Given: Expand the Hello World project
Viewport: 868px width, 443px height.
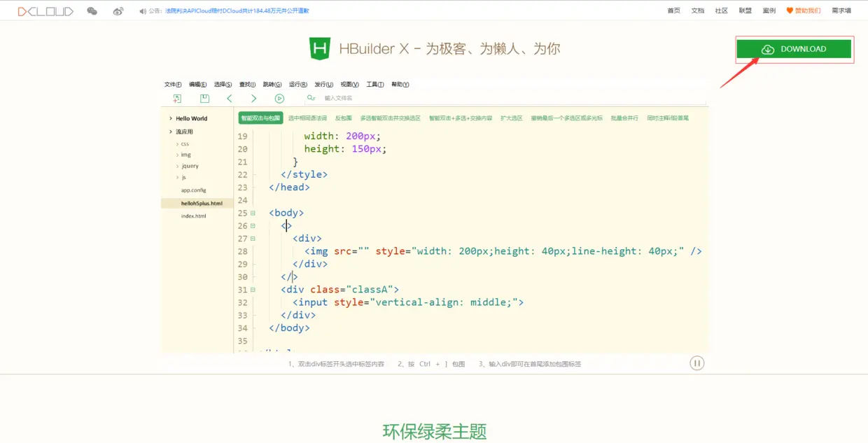Looking at the screenshot, I should 170,118.
